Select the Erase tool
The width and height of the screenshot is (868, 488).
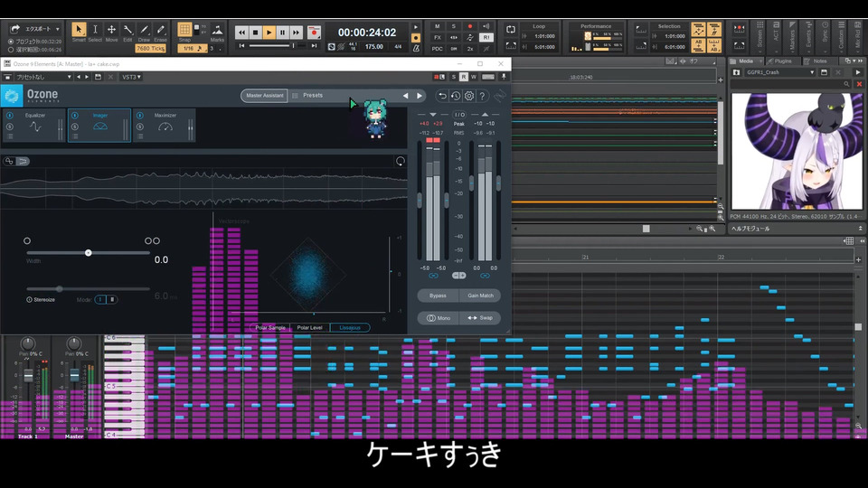click(x=161, y=29)
